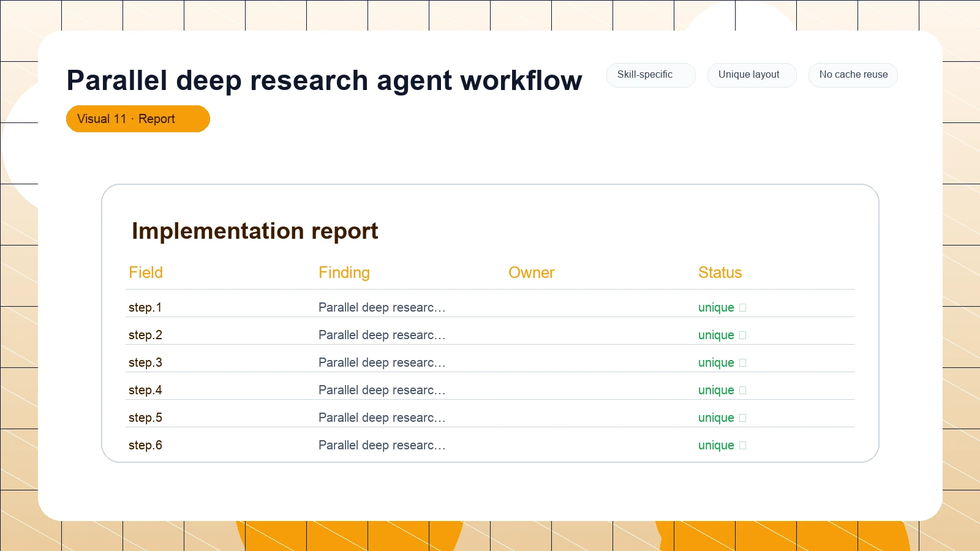Click the finding text in step.6 row

pos(382,445)
